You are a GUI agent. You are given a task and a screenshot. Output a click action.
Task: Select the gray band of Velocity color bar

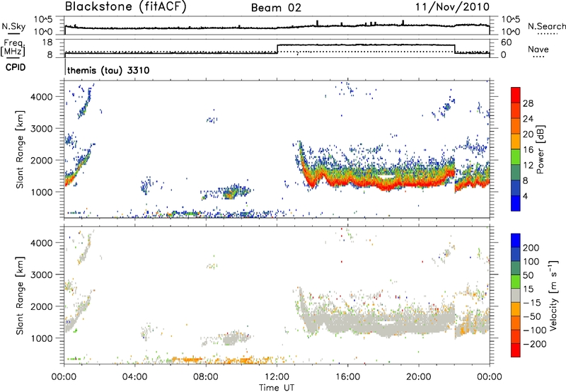point(516,296)
